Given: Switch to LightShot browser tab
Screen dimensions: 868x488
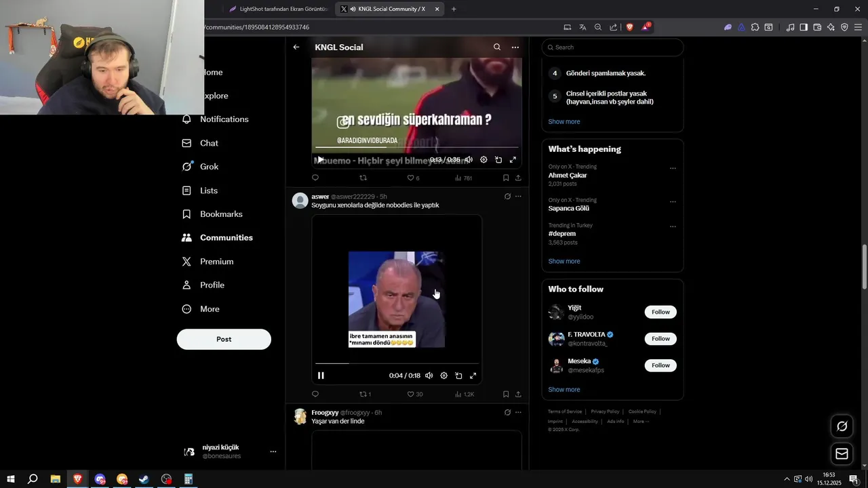Looking at the screenshot, I should pyautogui.click(x=278, y=9).
